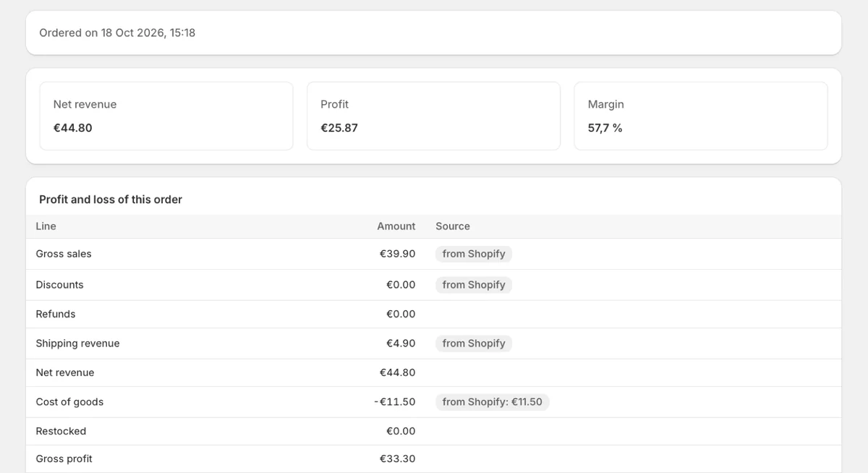Viewport: 868px width, 473px height.
Task: Click the Gross profit row label
Action: [64, 459]
